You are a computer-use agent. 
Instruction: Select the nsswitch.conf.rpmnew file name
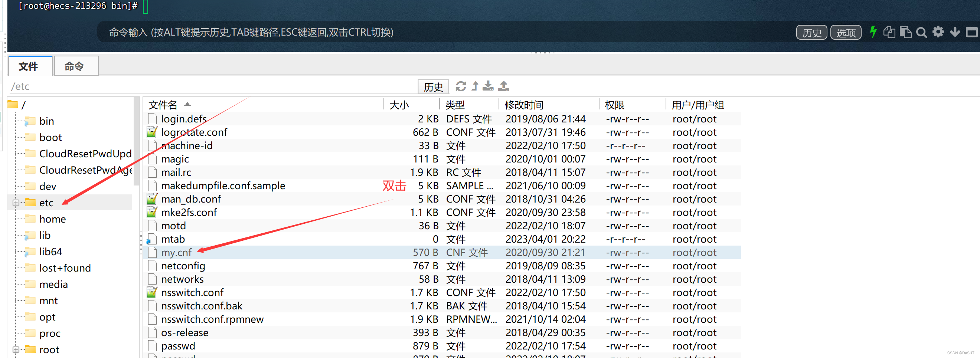pos(212,319)
